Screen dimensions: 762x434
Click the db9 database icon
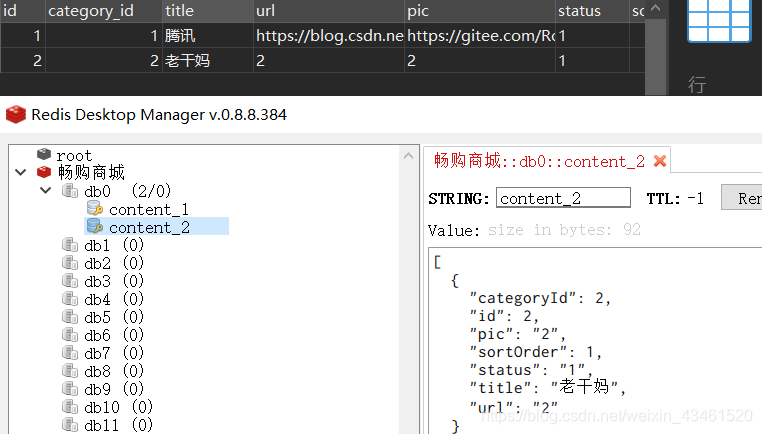pyautogui.click(x=70, y=389)
